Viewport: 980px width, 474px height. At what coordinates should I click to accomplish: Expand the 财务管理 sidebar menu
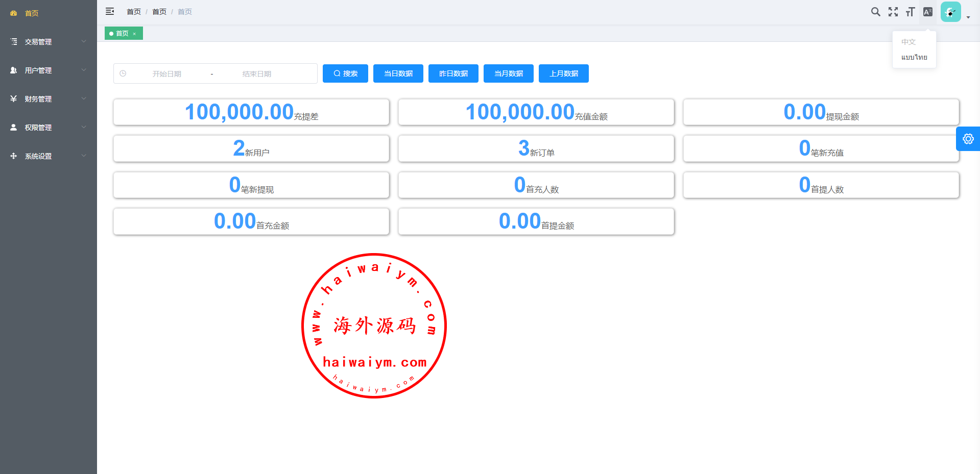(48, 99)
